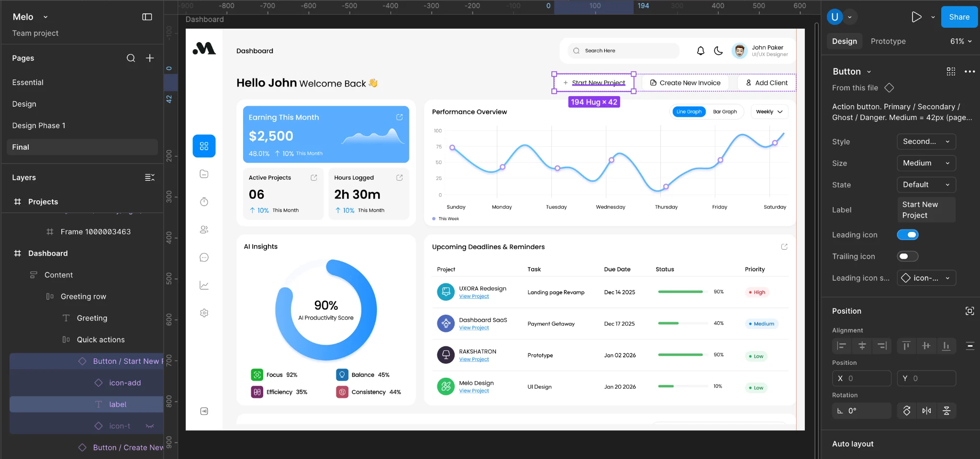980x459 pixels.
Task: Open the play options chevron
Action: (x=933, y=17)
